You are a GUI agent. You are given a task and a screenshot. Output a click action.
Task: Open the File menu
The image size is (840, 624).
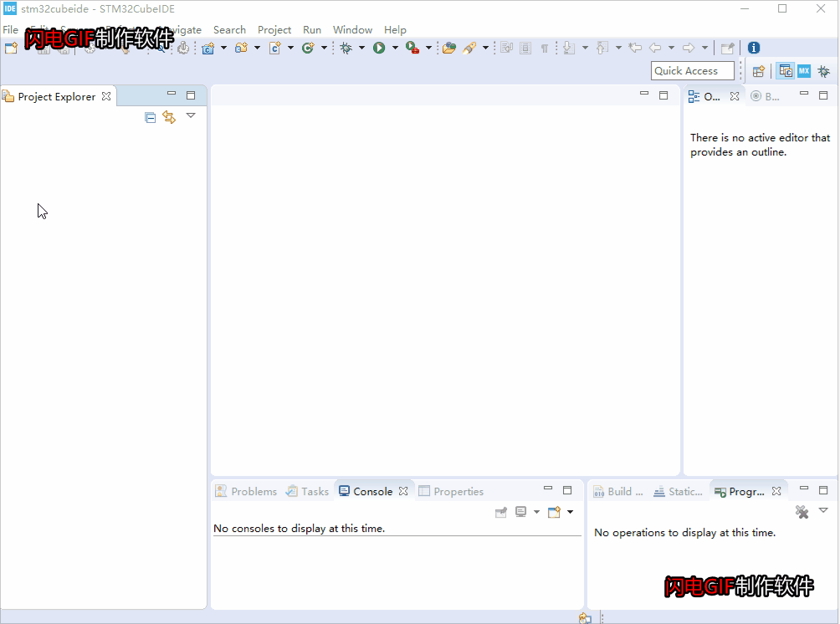(x=10, y=30)
